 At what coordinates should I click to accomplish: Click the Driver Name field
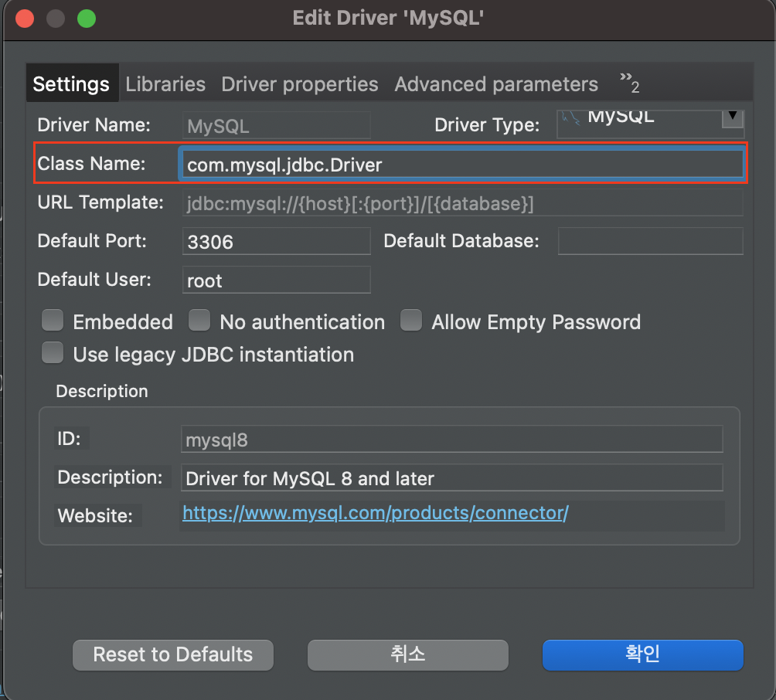(x=277, y=125)
